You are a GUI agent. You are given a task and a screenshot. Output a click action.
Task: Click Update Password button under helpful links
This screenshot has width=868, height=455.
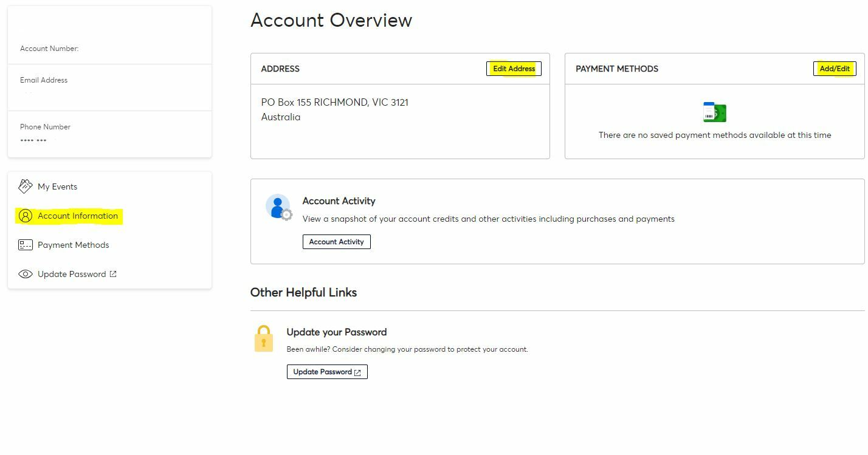click(327, 372)
